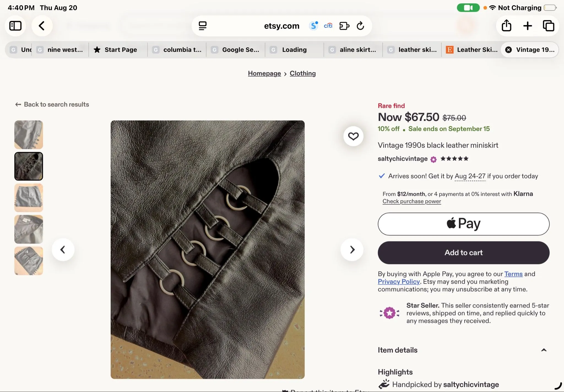
Task: Show previous product photo
Action: [x=63, y=250]
